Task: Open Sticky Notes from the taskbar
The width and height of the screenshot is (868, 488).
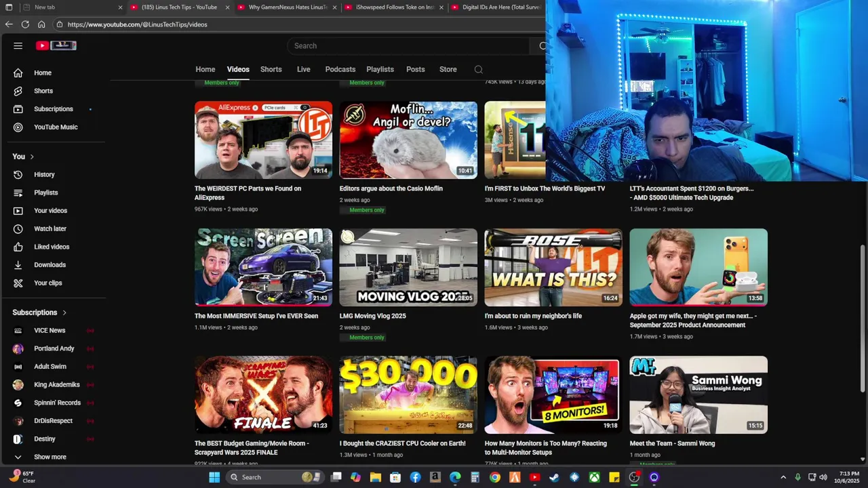Action: point(614,477)
